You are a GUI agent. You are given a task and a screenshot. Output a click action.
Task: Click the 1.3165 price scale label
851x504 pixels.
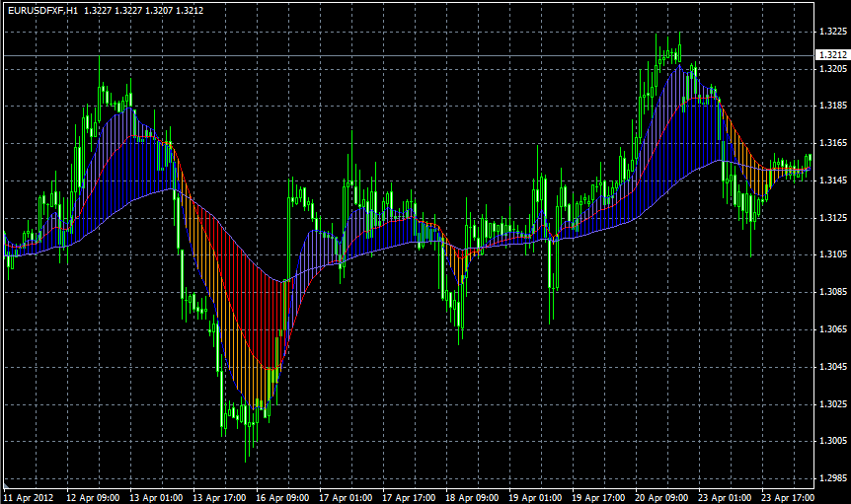pos(833,143)
